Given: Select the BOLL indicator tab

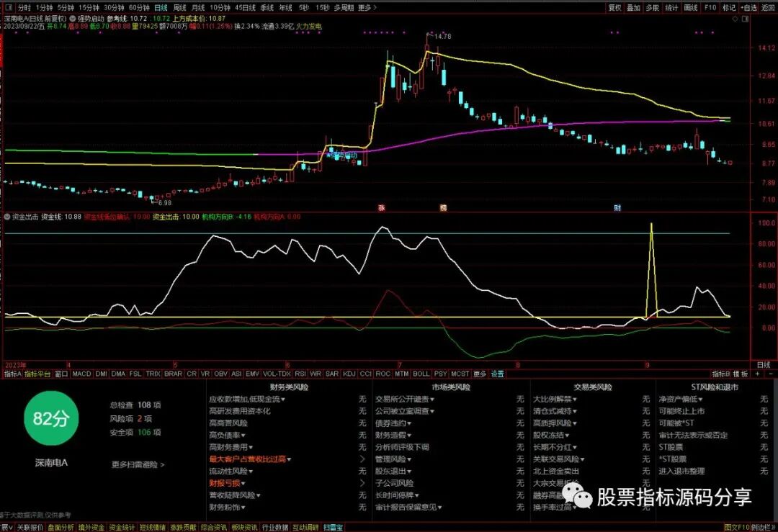Looking at the screenshot, I should 421,374.
